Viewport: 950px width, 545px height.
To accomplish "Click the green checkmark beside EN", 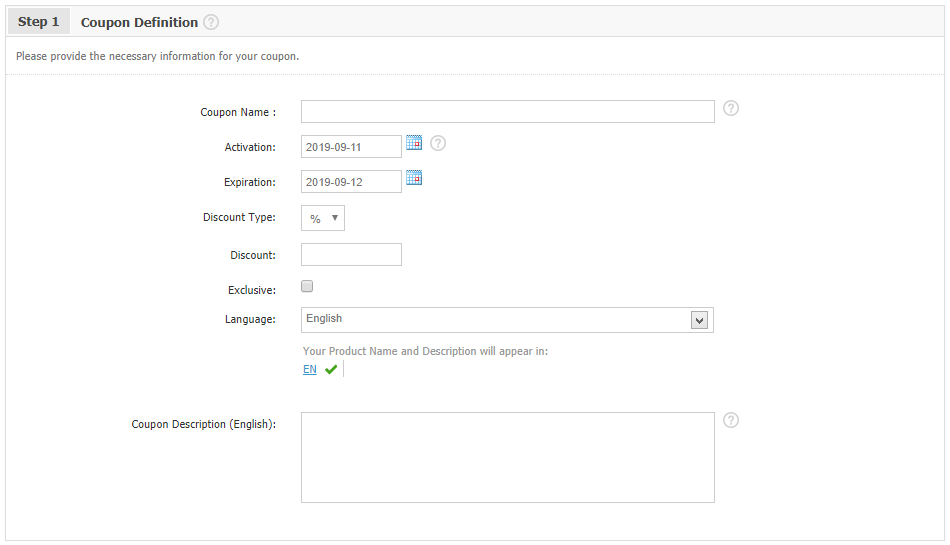I will tap(331, 369).
